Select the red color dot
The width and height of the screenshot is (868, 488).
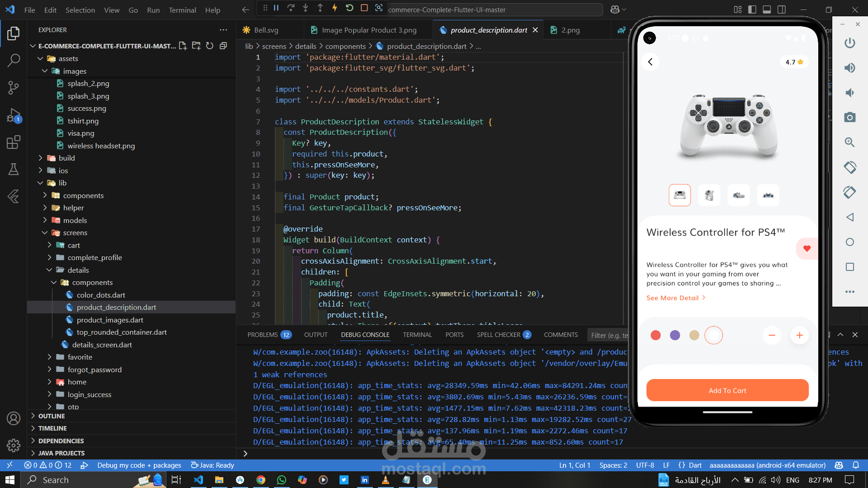[x=656, y=335]
